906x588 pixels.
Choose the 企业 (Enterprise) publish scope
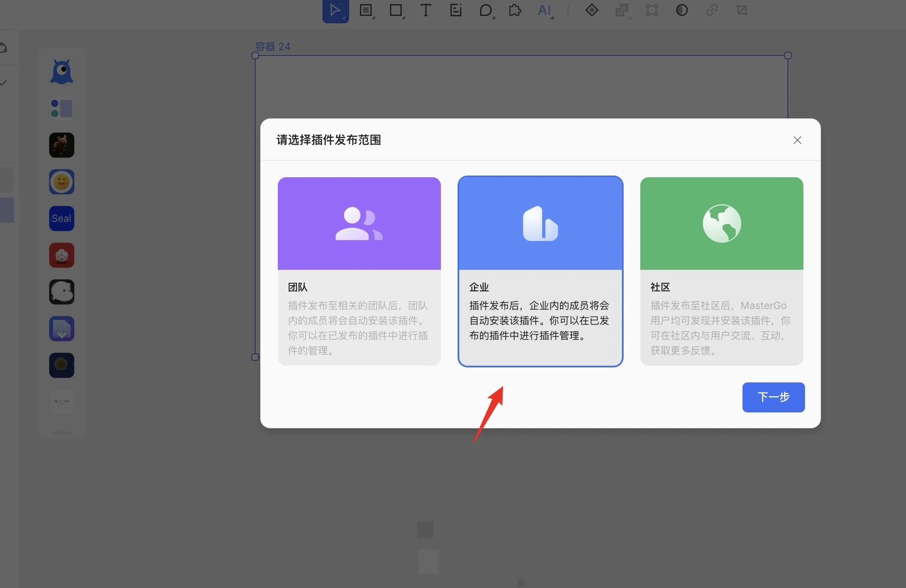coord(540,271)
